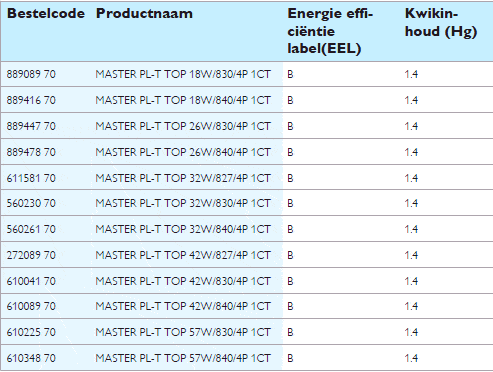Screen dimensions: 493x372
Task: Click EEL value B for 610348 70
Action: tap(290, 358)
